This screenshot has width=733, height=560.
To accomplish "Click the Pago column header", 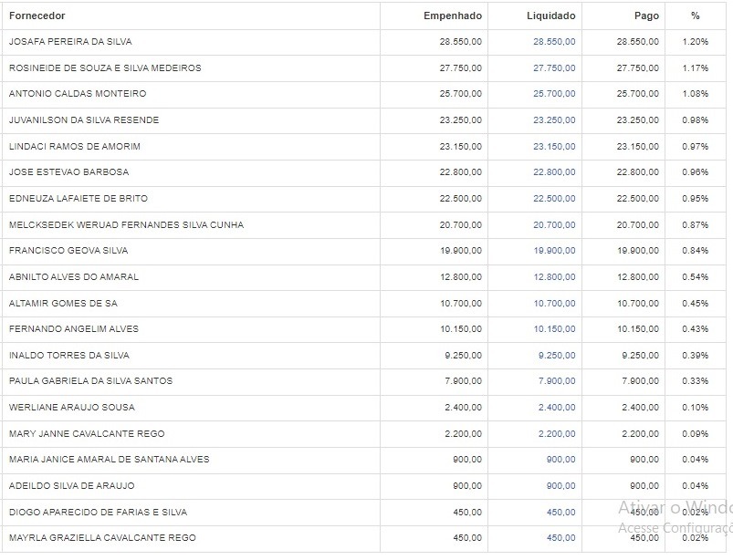I will click(x=645, y=16).
